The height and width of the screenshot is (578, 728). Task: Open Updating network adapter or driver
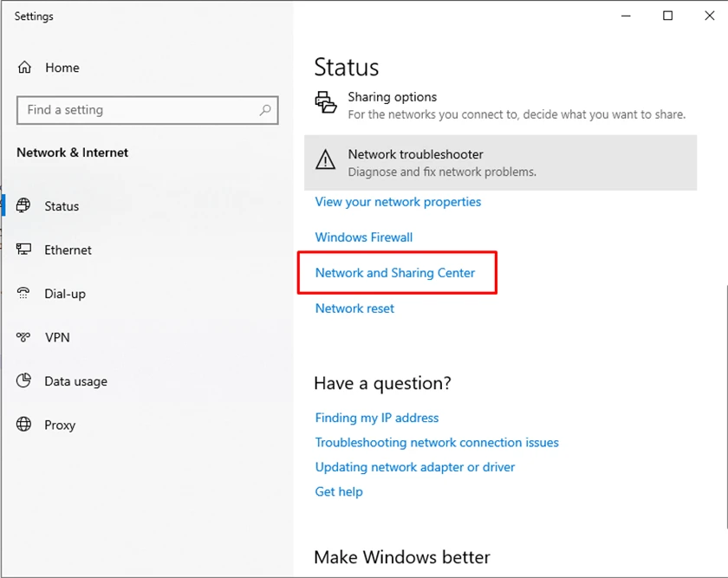[x=415, y=467]
